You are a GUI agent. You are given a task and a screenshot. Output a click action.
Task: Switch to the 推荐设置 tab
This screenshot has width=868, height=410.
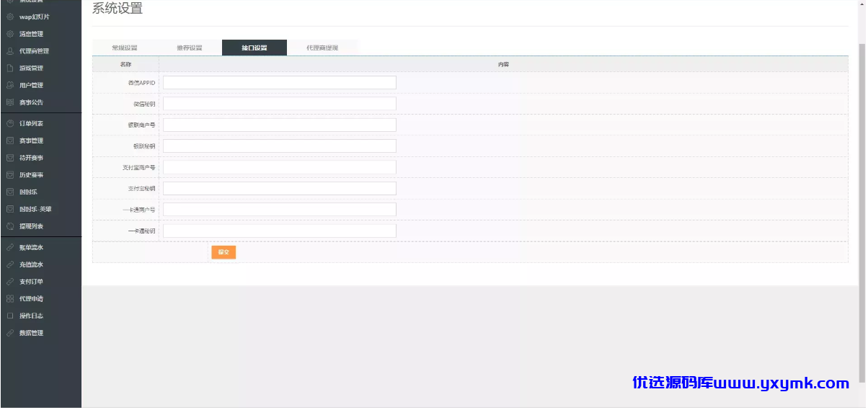point(190,48)
